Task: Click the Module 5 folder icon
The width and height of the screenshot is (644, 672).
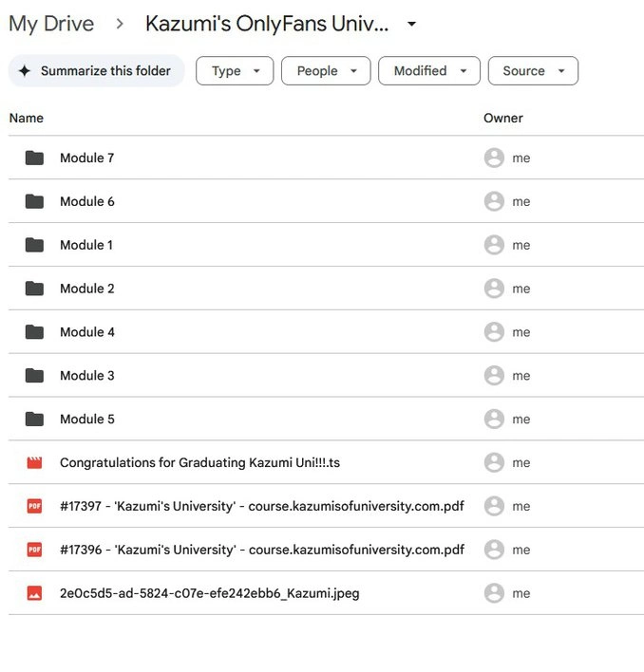Action: point(34,420)
